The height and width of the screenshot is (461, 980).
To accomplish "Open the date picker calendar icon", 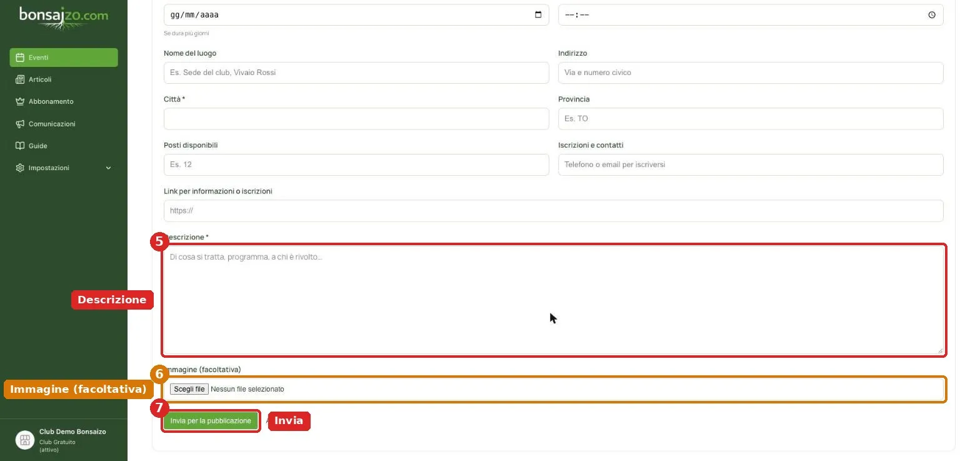I will 538,15.
